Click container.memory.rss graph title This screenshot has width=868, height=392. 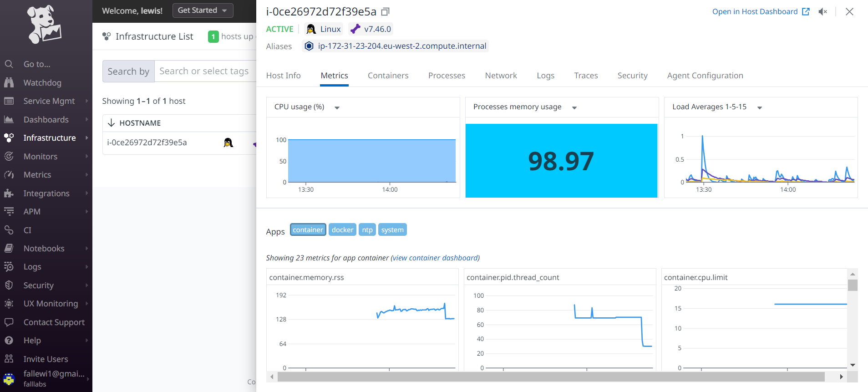pyautogui.click(x=306, y=277)
